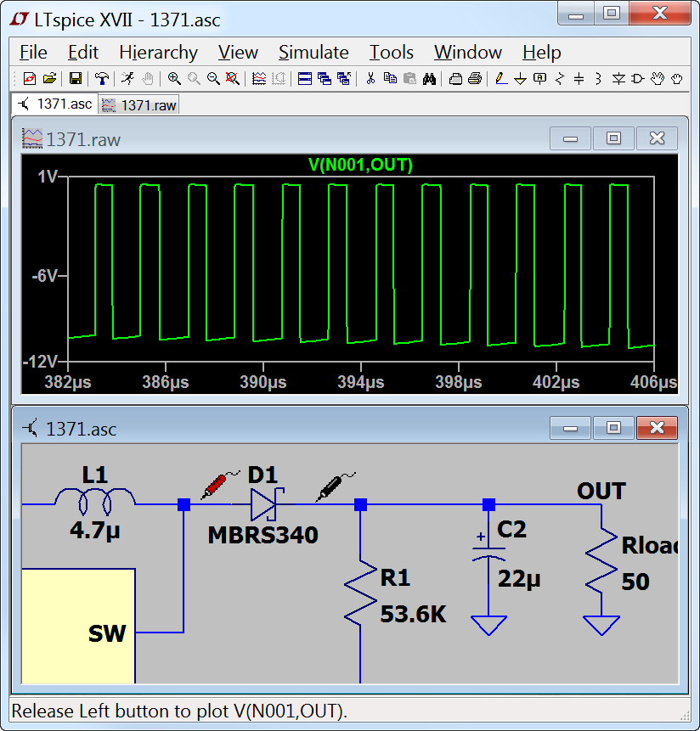
Task: Open the Simulate menu
Action: (x=313, y=53)
